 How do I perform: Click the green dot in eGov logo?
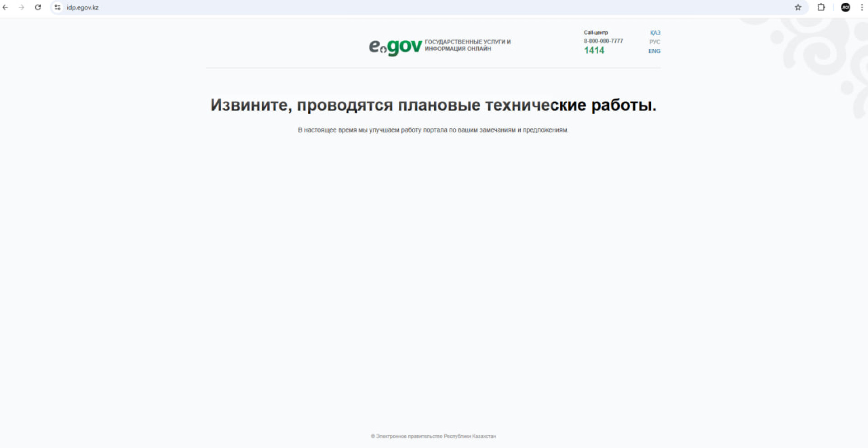pyautogui.click(x=382, y=50)
